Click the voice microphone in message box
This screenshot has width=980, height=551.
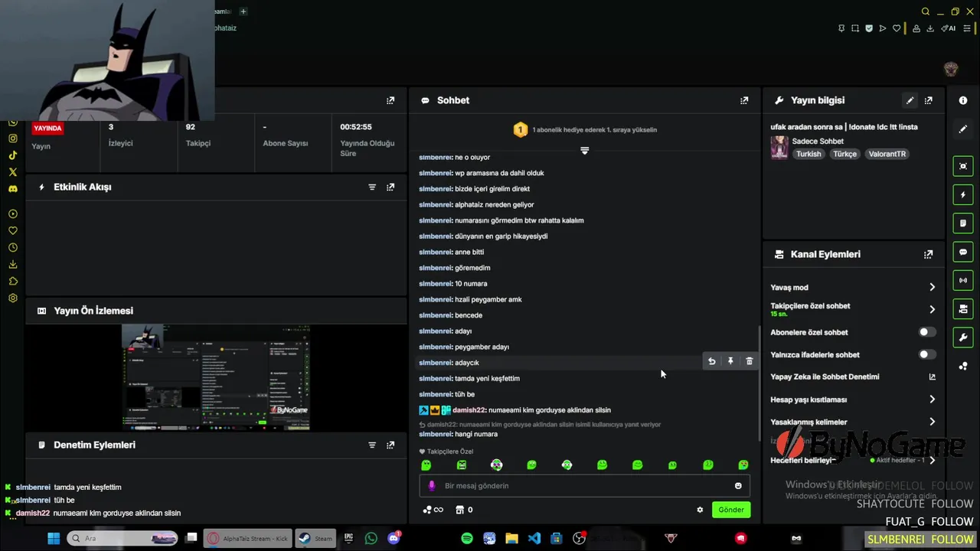point(432,486)
